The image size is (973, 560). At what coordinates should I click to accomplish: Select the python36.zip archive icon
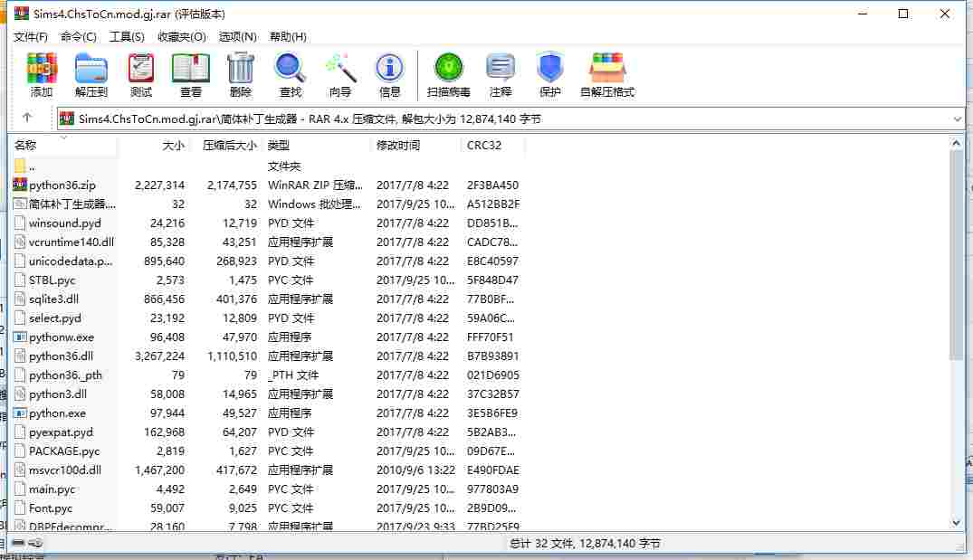[20, 185]
